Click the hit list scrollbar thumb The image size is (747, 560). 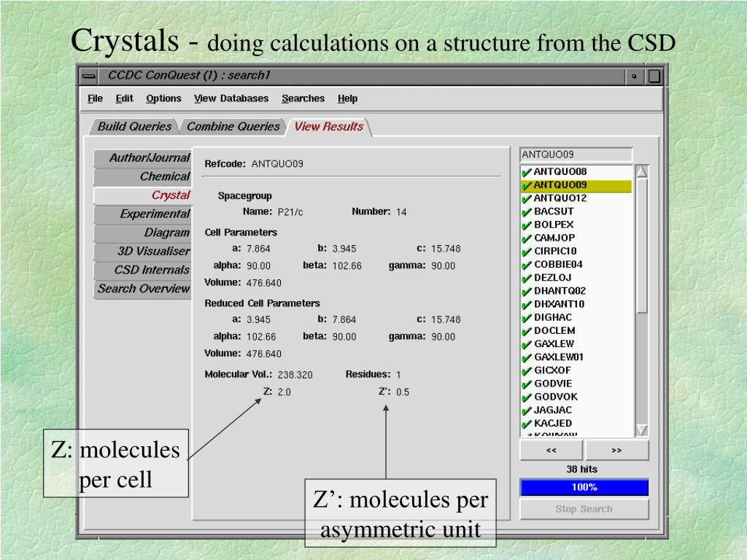click(x=642, y=246)
